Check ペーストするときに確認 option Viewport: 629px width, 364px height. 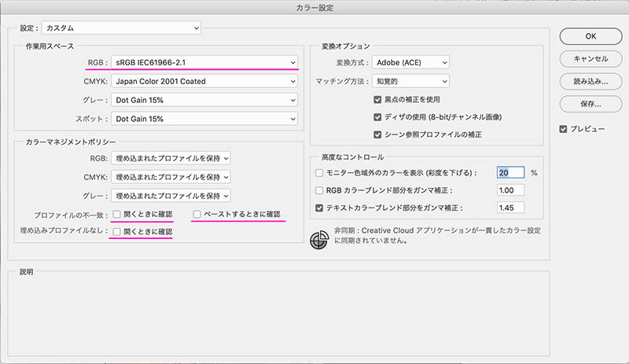pos(197,215)
